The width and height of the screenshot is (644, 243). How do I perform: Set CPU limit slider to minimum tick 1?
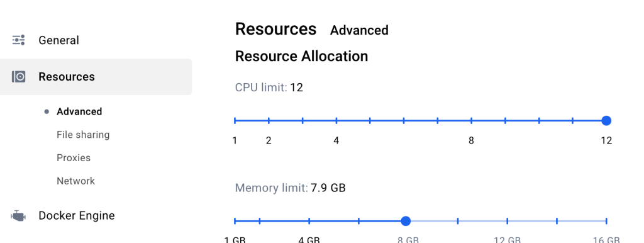tap(235, 120)
